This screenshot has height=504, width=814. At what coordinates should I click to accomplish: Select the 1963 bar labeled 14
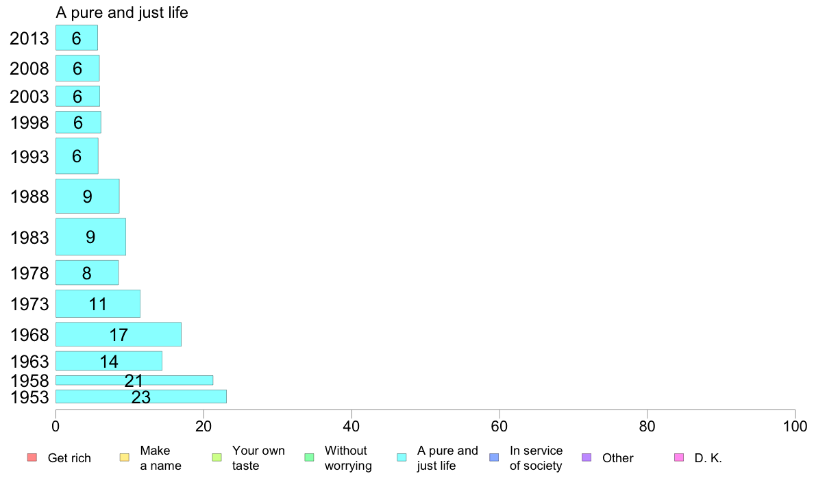coord(108,361)
